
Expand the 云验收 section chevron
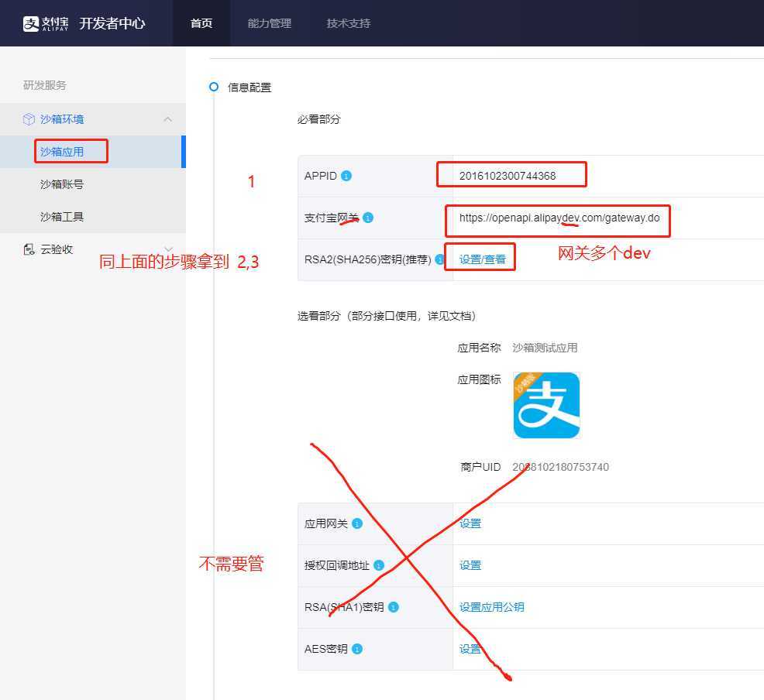(168, 249)
